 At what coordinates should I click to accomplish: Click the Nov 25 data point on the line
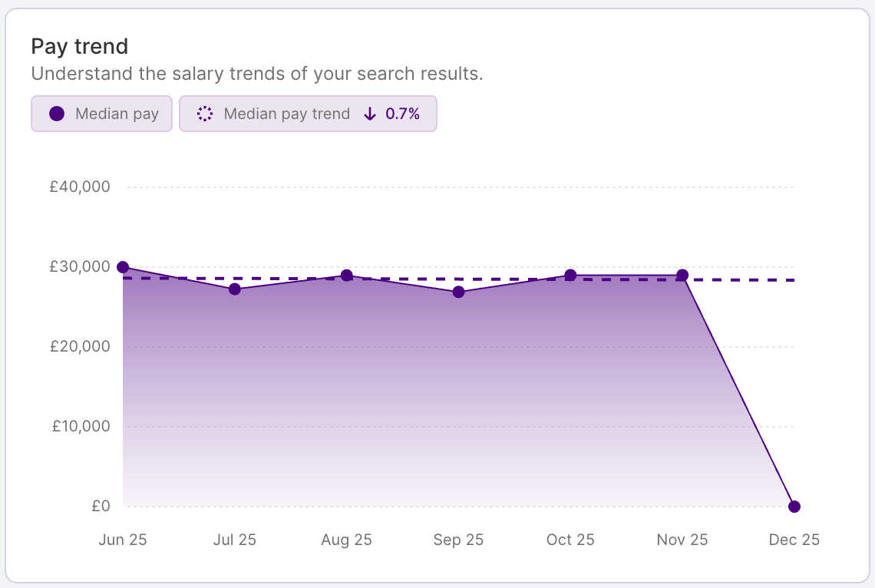(682, 275)
